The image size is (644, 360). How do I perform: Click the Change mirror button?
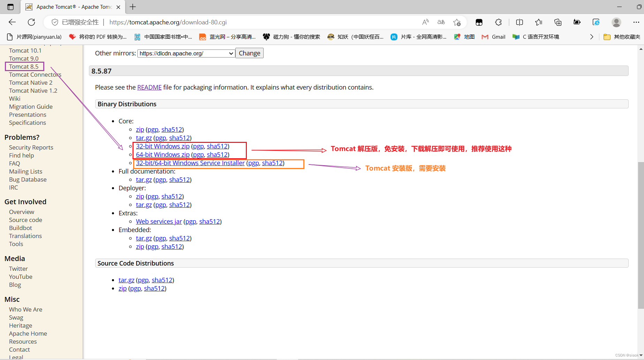pyautogui.click(x=249, y=53)
